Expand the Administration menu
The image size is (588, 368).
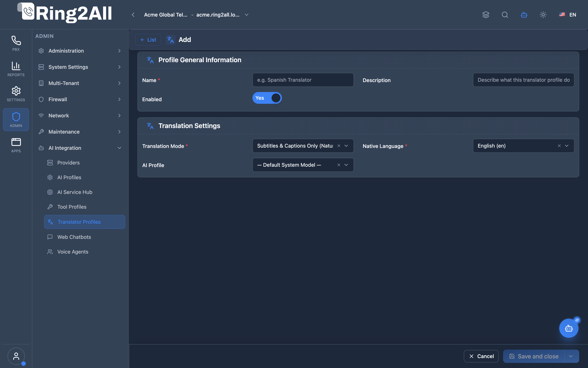80,51
